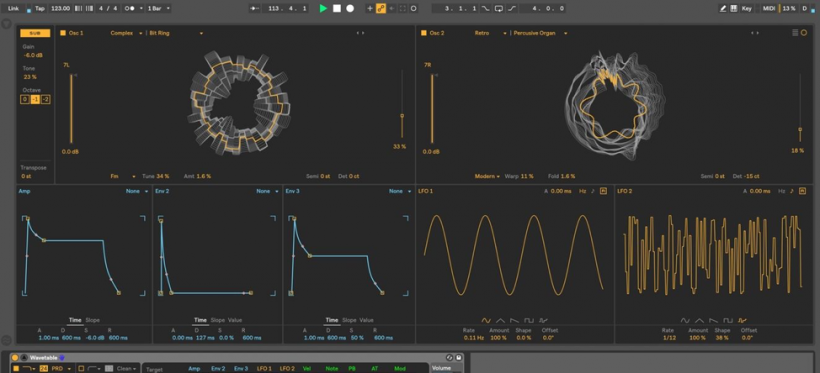
Task: Open Osc 2 Modern effect dropdown
Action: point(487,176)
